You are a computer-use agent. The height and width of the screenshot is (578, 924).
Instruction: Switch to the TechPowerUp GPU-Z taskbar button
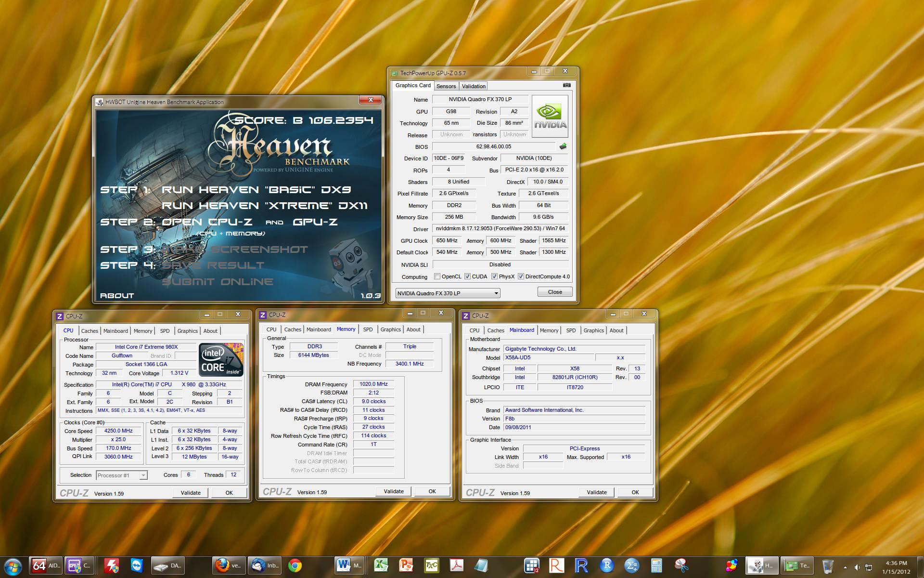(796, 565)
